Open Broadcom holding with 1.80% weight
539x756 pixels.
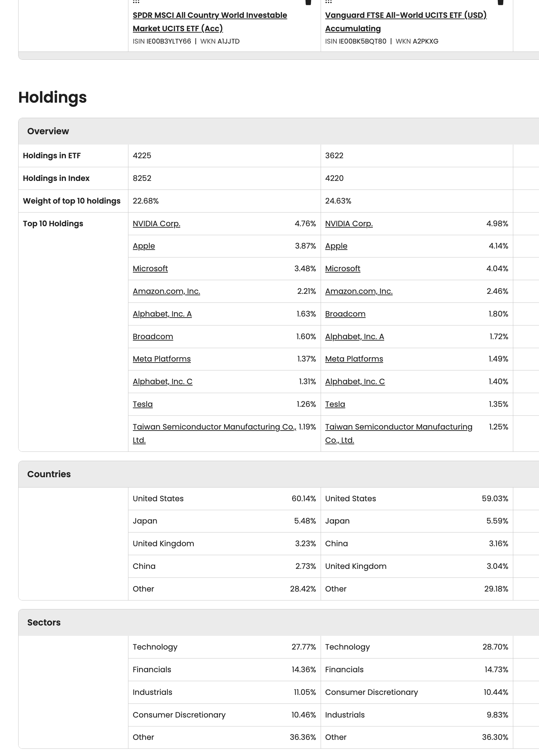pyautogui.click(x=345, y=314)
